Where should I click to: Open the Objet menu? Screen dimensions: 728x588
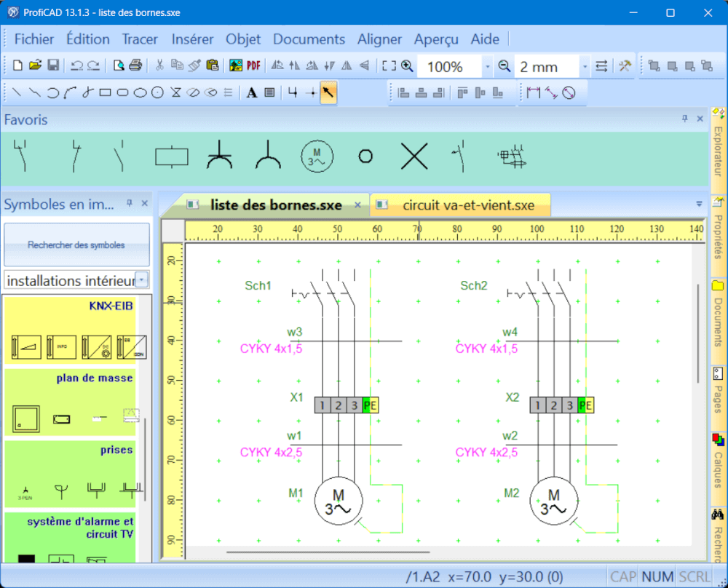pyautogui.click(x=243, y=39)
